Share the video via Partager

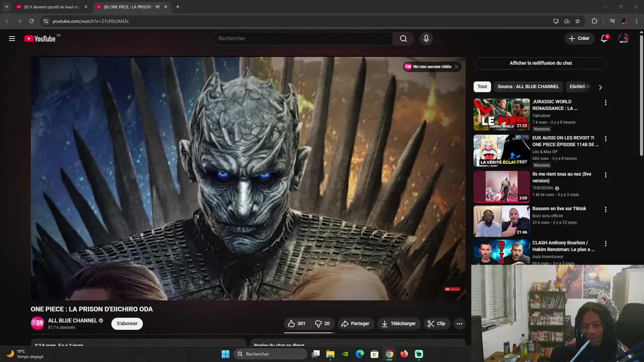click(355, 324)
